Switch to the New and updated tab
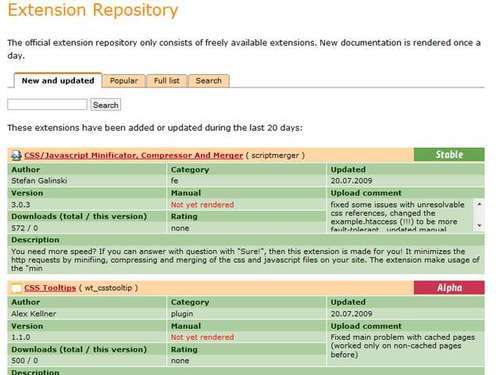The image size is (500, 375). pos(58,81)
